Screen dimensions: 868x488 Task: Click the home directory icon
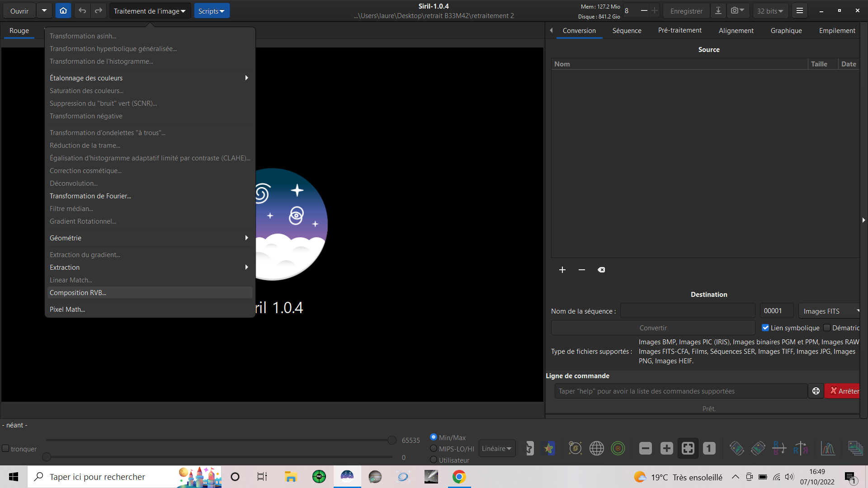click(x=63, y=11)
